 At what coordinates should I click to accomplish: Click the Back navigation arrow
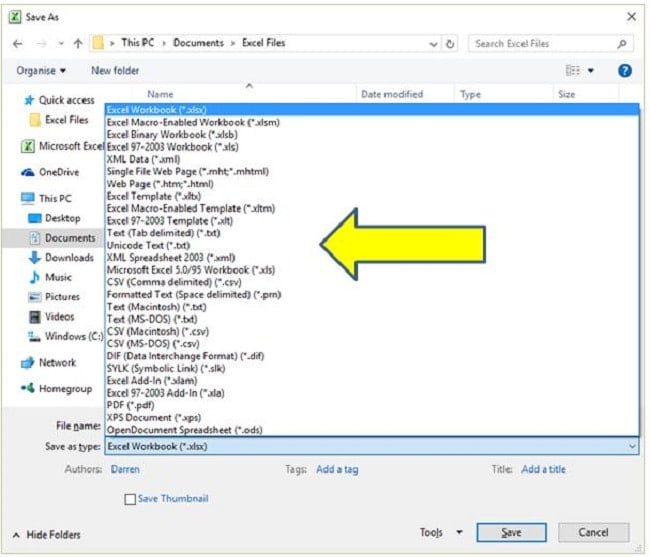[17, 44]
